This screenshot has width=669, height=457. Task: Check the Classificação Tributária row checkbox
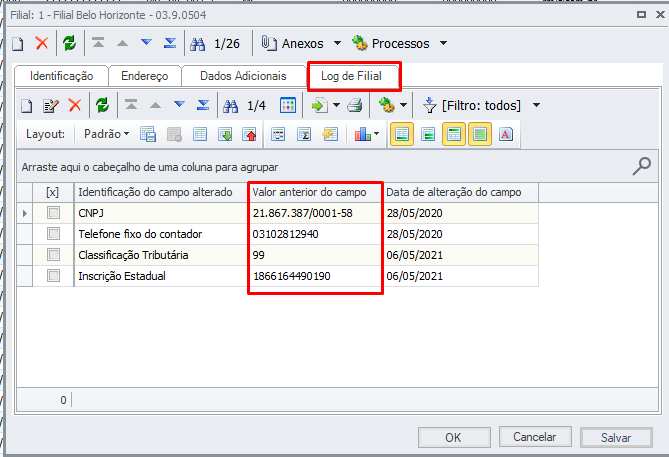point(53,255)
